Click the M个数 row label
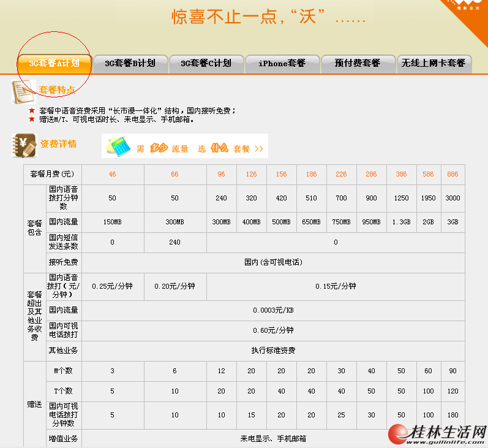Image resolution: width=488 pixels, height=448 pixels. click(x=64, y=371)
